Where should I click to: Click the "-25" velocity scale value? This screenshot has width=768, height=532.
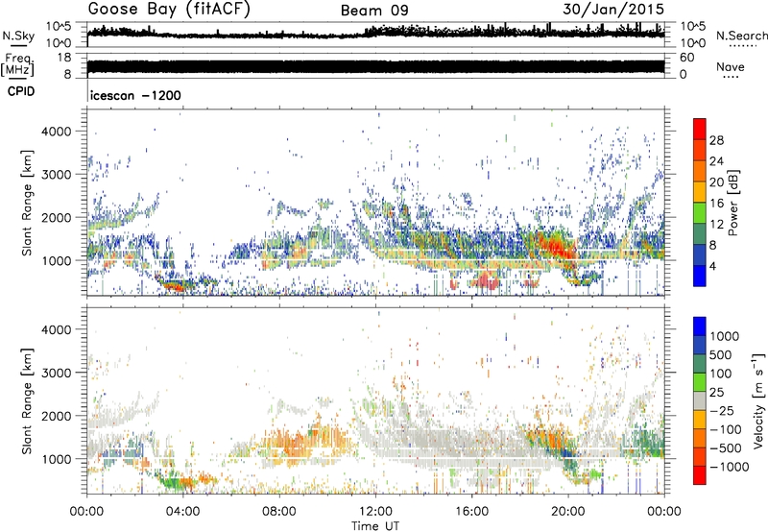click(722, 410)
